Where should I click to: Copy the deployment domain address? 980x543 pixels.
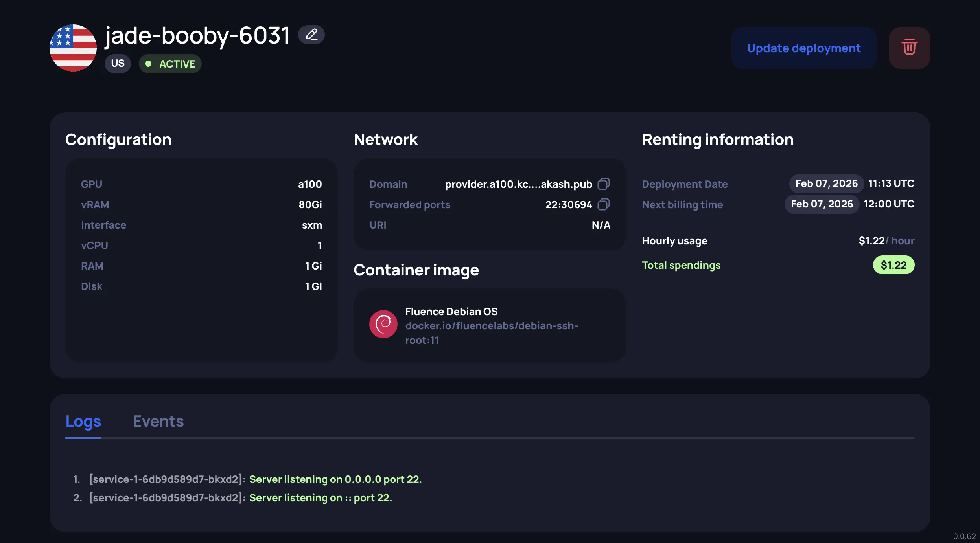[604, 183]
